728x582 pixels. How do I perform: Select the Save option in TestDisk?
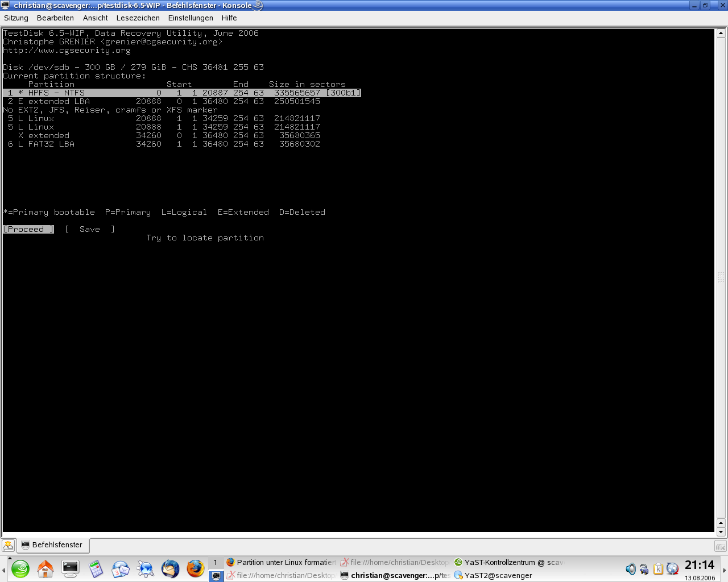pos(90,230)
